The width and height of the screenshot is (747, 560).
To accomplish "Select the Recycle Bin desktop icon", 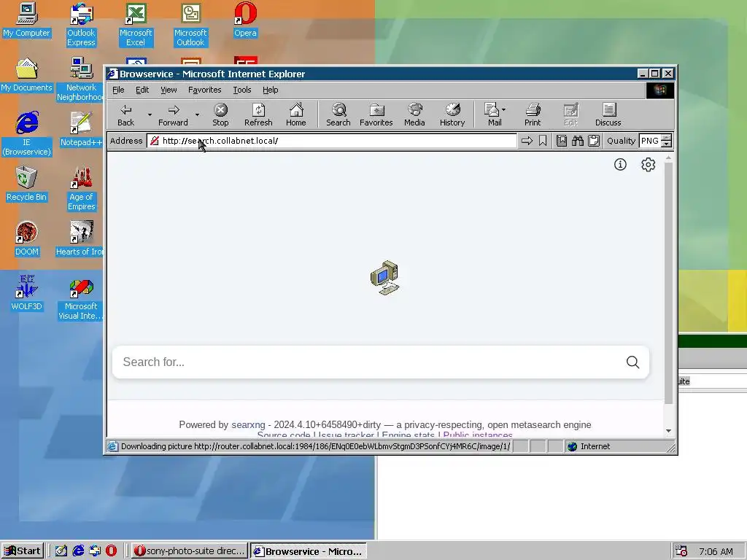I will click(x=27, y=184).
